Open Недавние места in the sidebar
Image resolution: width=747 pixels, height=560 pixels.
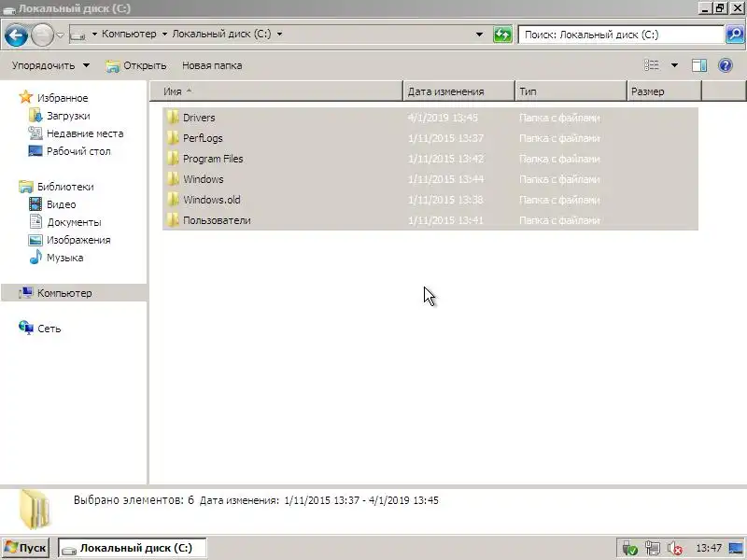point(85,133)
